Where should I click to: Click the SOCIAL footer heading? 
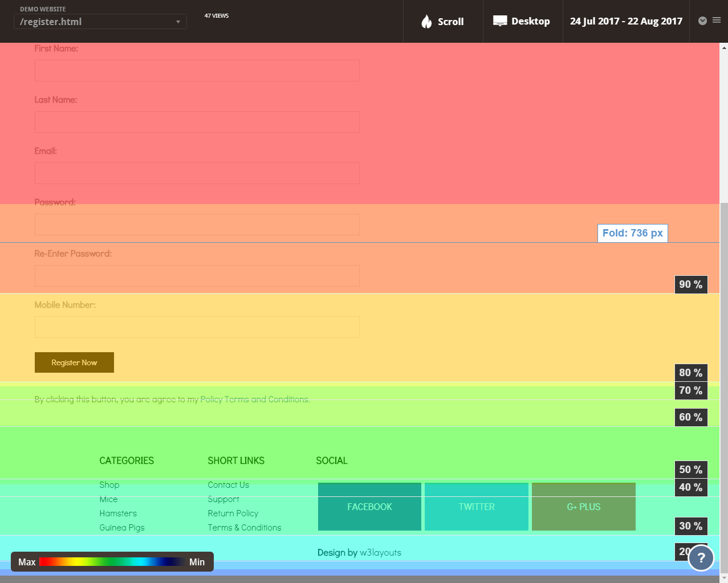coord(332,460)
